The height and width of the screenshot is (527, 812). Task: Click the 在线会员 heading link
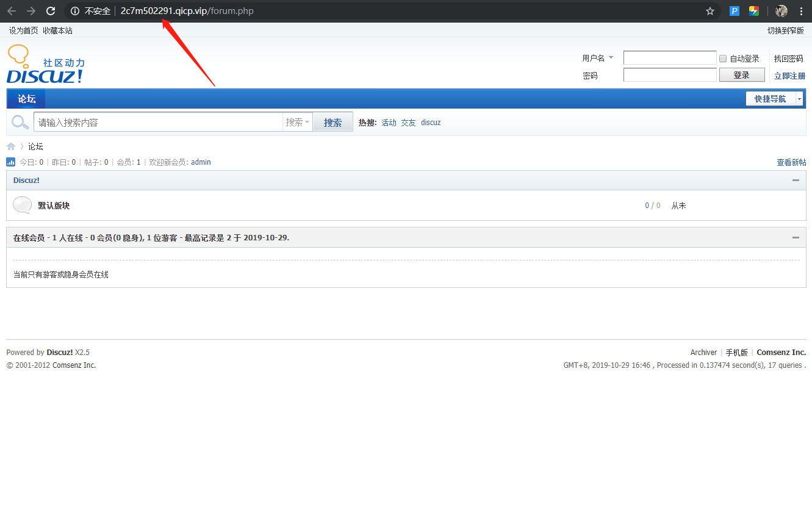(x=29, y=238)
